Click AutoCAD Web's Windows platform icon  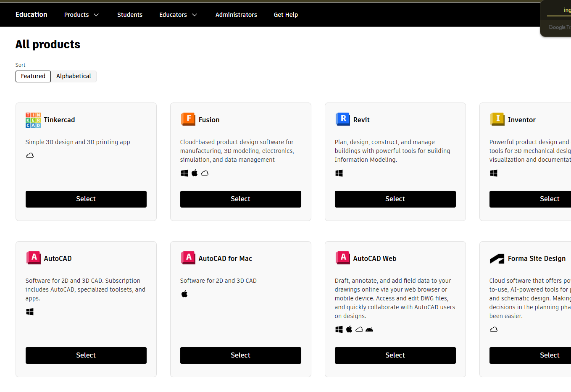pyautogui.click(x=339, y=329)
